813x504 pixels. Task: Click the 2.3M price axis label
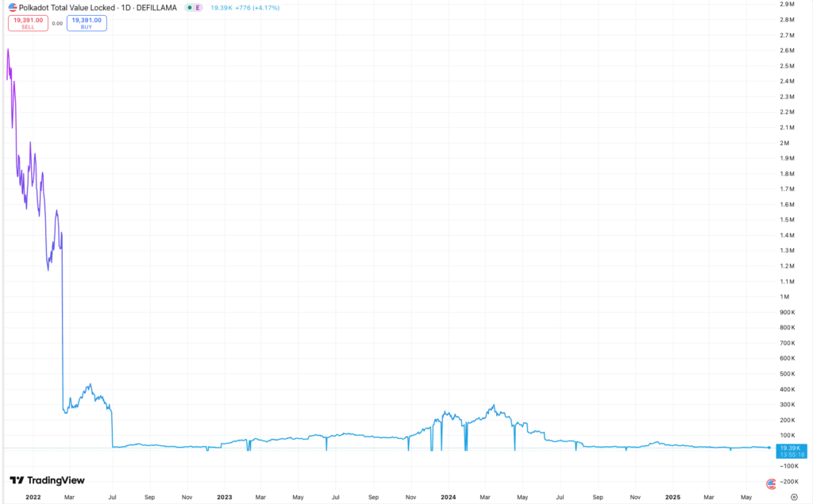[x=787, y=97]
